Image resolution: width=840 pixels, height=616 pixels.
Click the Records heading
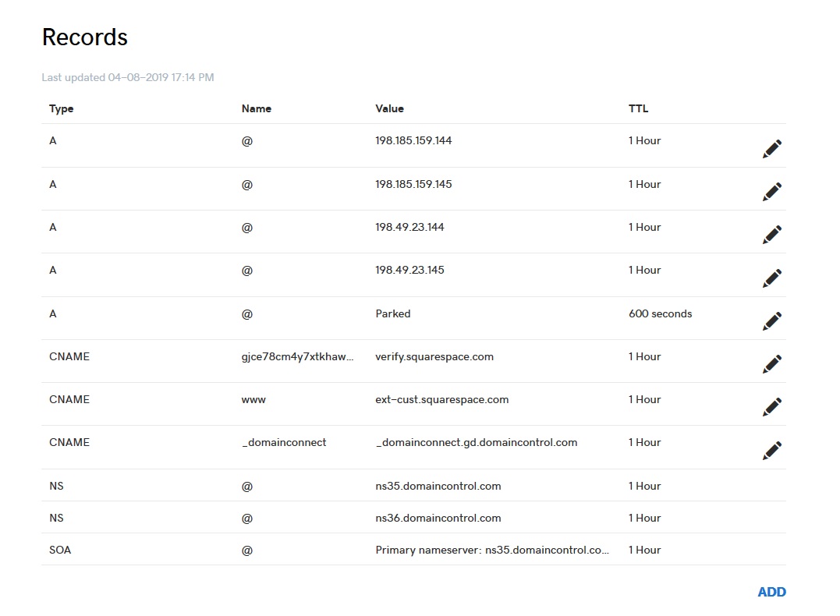85,37
